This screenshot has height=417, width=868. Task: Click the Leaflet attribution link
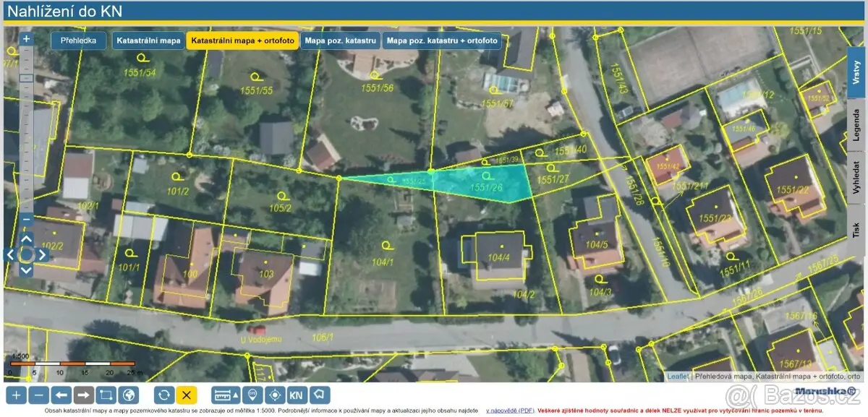(678, 377)
